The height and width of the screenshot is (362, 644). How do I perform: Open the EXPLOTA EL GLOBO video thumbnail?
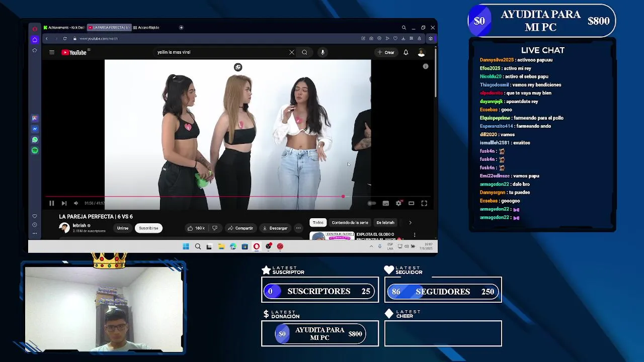(332, 235)
